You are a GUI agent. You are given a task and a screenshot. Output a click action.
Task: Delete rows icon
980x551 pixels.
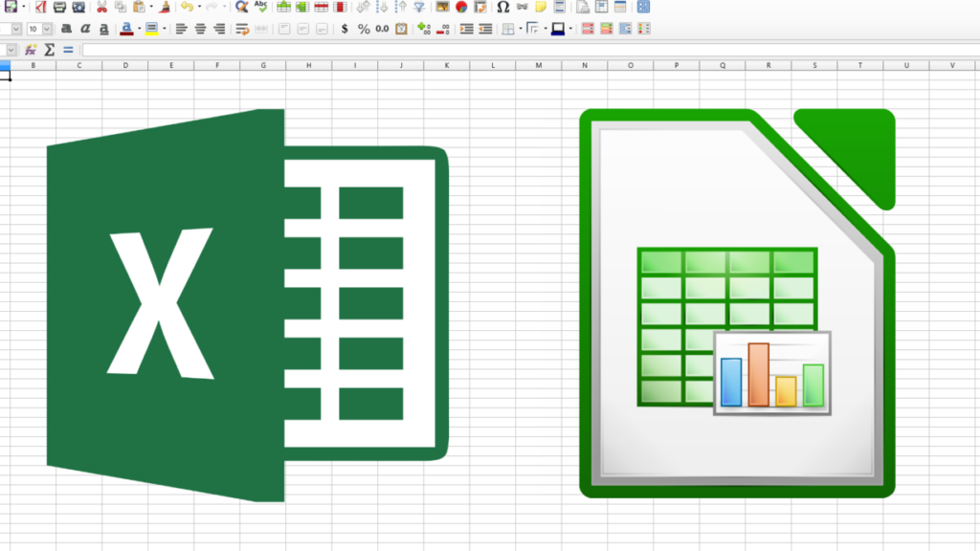(322, 7)
